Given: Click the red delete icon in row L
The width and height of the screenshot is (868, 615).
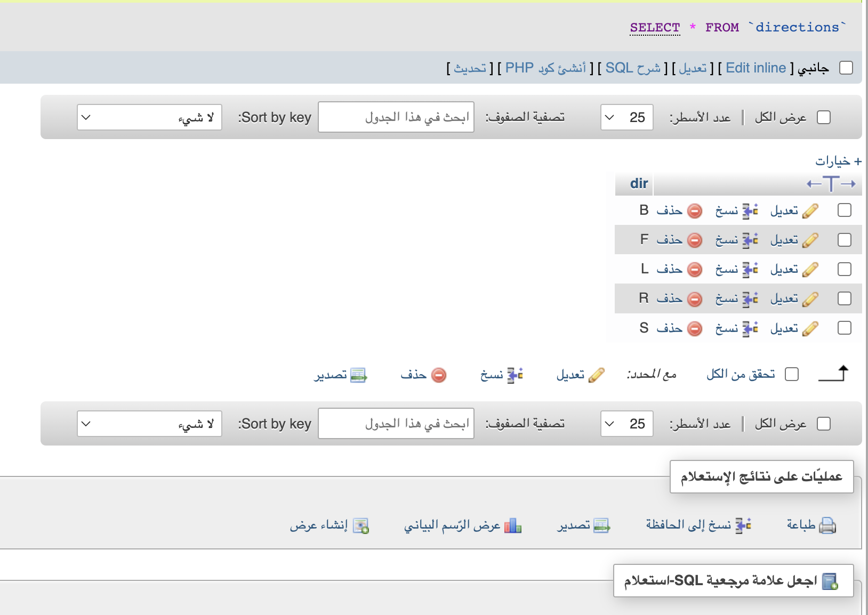Looking at the screenshot, I should 695,270.
